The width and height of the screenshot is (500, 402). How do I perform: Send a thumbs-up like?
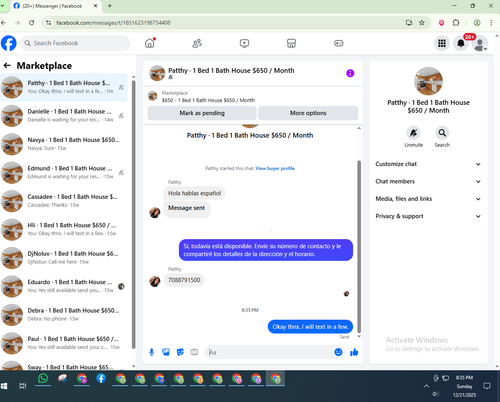coord(354,352)
